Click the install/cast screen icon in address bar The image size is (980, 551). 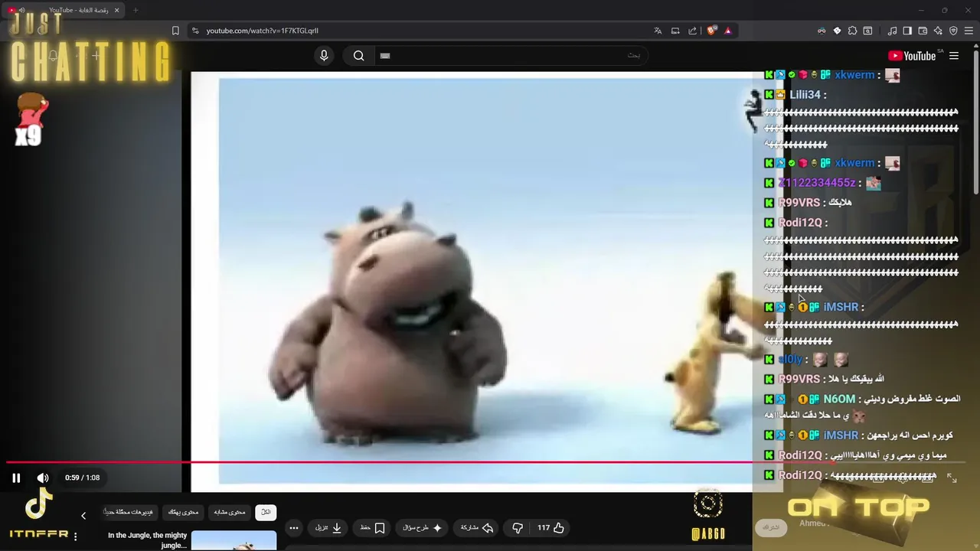pos(675,31)
